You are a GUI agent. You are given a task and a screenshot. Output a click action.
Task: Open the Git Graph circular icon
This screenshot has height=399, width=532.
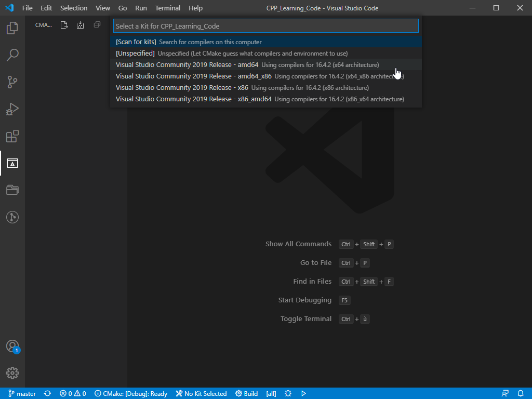(x=12, y=217)
